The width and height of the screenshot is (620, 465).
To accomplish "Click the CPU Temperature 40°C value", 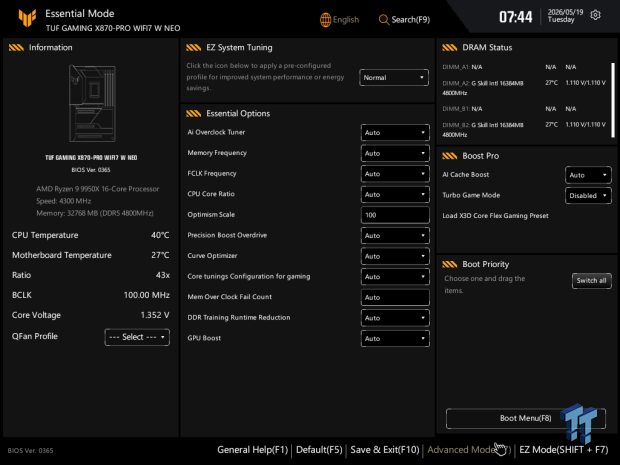I will click(x=160, y=235).
